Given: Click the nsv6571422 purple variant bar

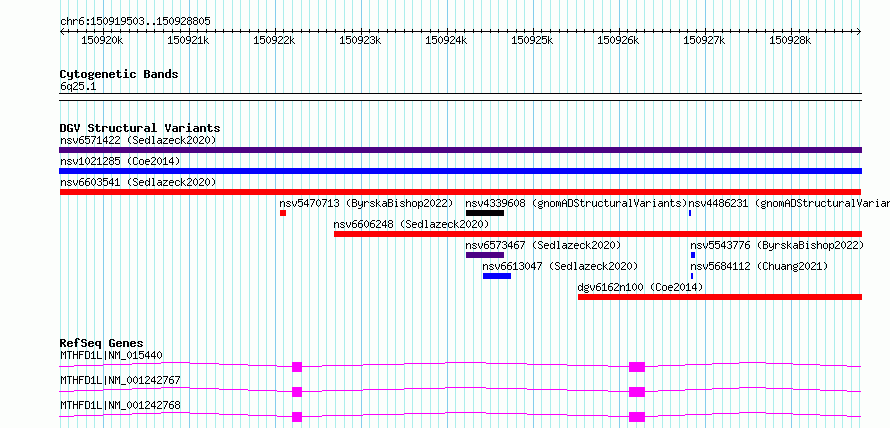Looking at the screenshot, I should coord(460,150).
